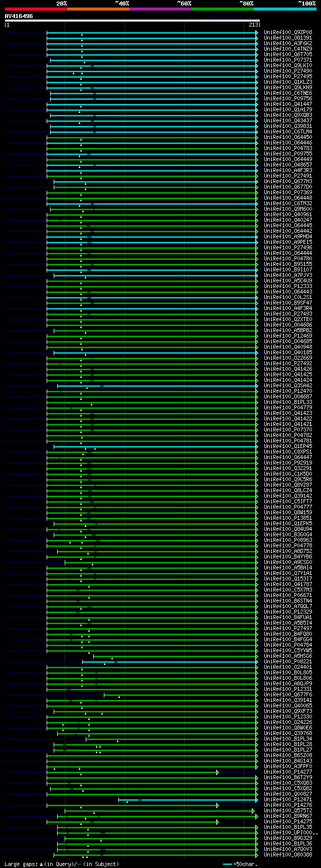Click the P14277 alignment end arrowhead
The height and width of the screenshot is (868, 321).
(218, 772)
